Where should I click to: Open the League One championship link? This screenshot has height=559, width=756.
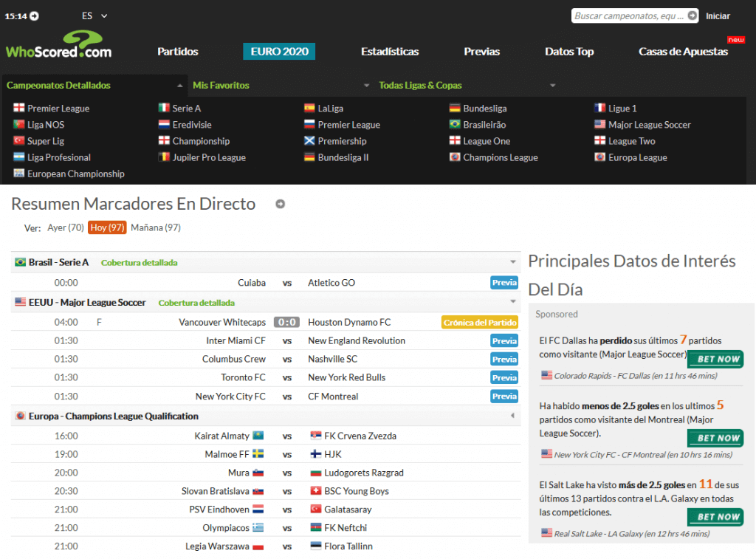coord(487,141)
